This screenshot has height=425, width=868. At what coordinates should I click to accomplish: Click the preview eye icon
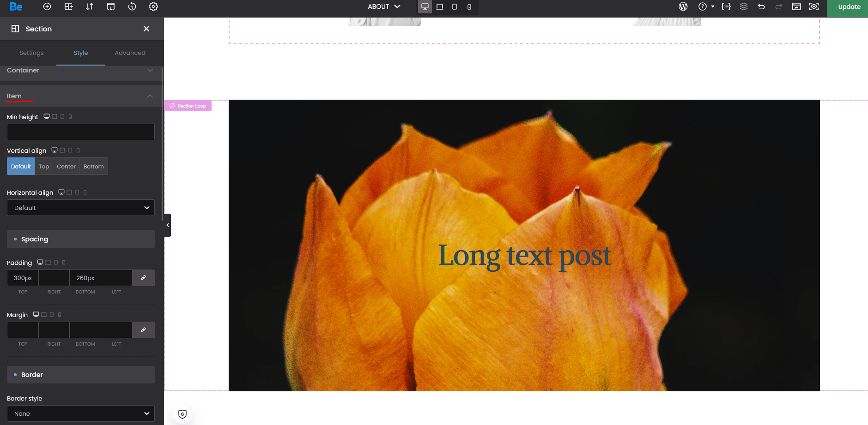click(x=814, y=6)
